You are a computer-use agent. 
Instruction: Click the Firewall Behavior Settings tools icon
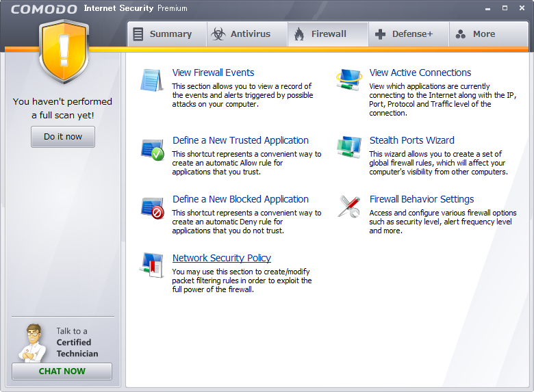pyautogui.click(x=349, y=207)
